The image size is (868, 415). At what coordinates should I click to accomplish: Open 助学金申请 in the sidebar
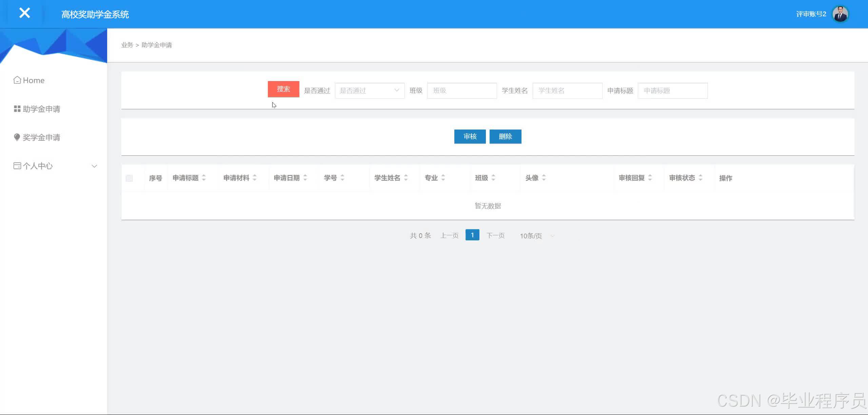click(41, 109)
